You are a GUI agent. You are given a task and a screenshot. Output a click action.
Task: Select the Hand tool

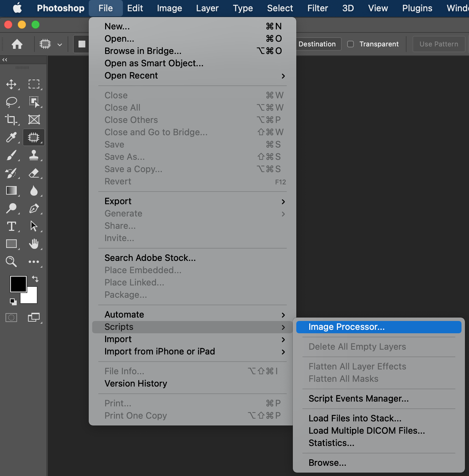(x=34, y=244)
